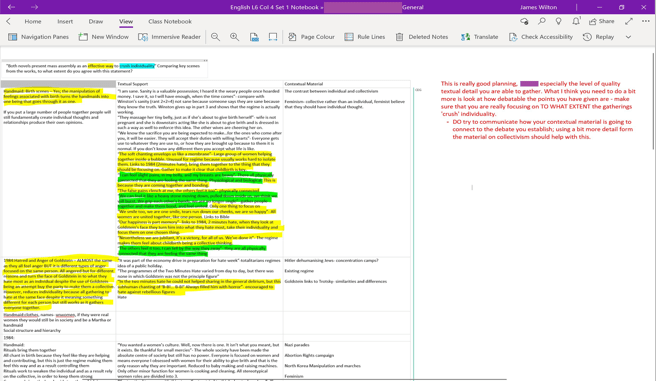The image size is (656, 381).
Task: Click the Zoom Out magnifier icon
Action: 215,37
